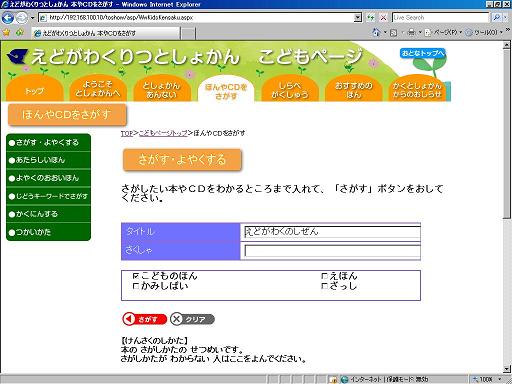Click the red さがす search button

(x=145, y=319)
